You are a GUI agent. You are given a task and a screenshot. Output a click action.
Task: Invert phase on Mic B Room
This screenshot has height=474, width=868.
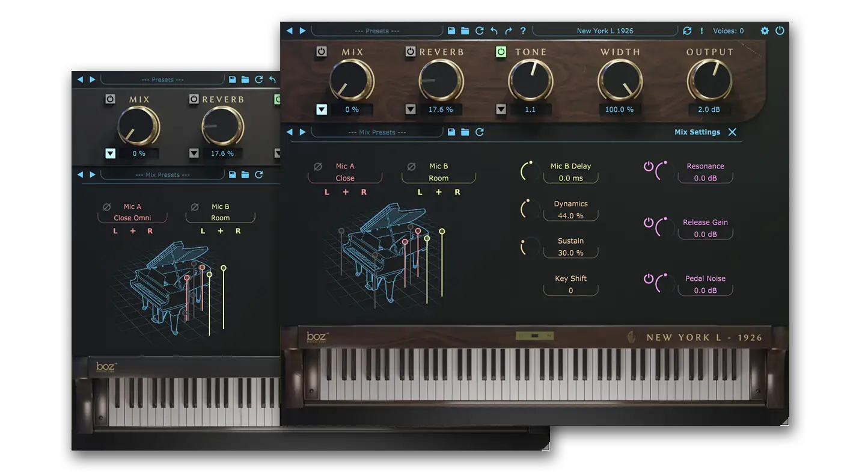(x=412, y=167)
